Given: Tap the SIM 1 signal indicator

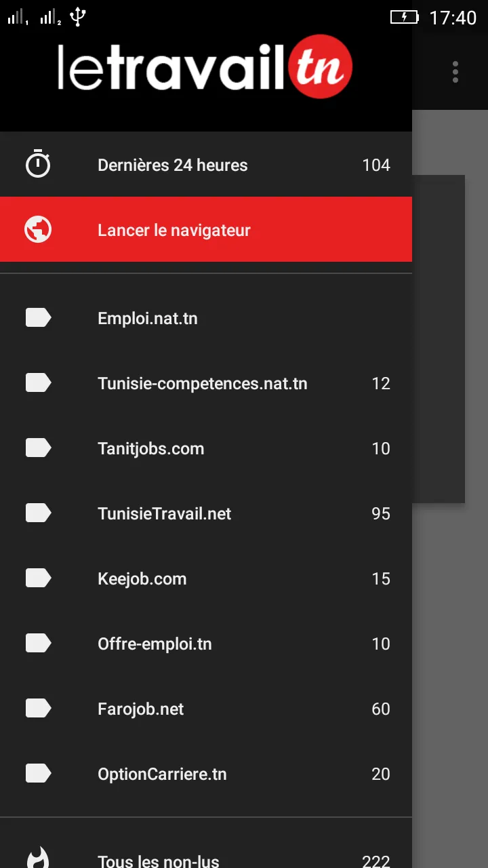Looking at the screenshot, I should [18, 17].
